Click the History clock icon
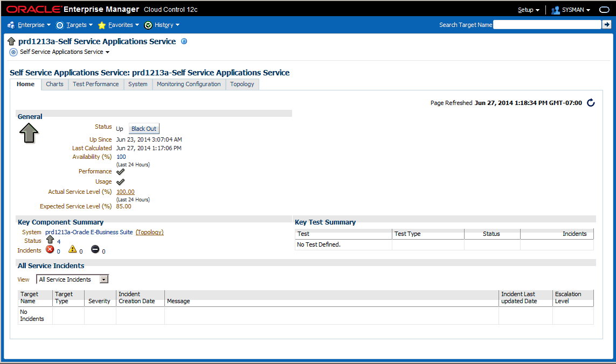The image size is (616, 364). click(148, 25)
